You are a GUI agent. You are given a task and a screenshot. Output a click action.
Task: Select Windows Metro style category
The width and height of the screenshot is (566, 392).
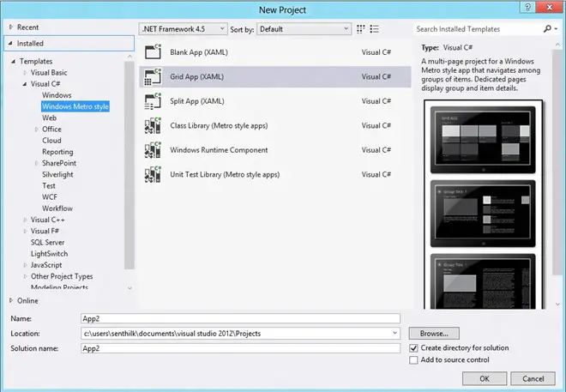(75, 106)
